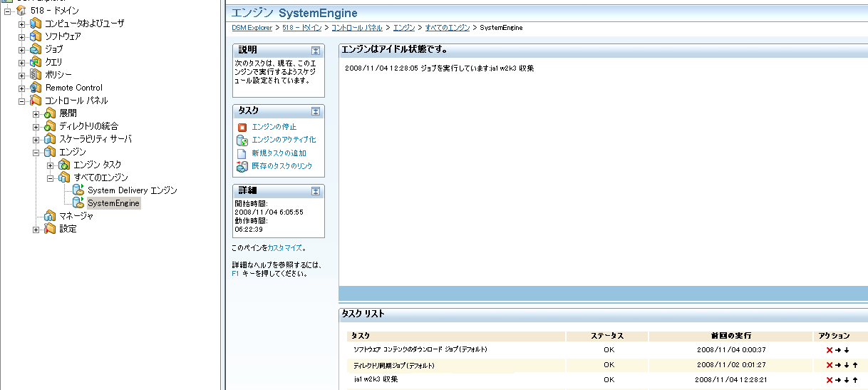This screenshot has height=390, width=868.
Task: Click right arrow on ja1 w2k3 収集 row
Action: [838, 380]
